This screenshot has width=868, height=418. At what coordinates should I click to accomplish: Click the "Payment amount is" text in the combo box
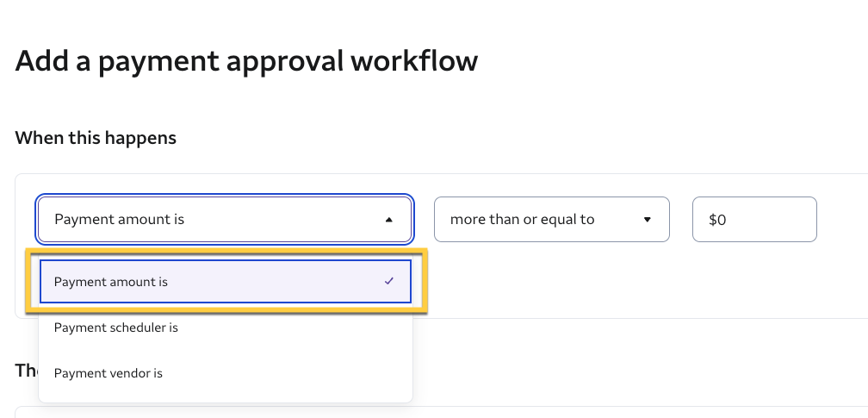[x=119, y=220]
